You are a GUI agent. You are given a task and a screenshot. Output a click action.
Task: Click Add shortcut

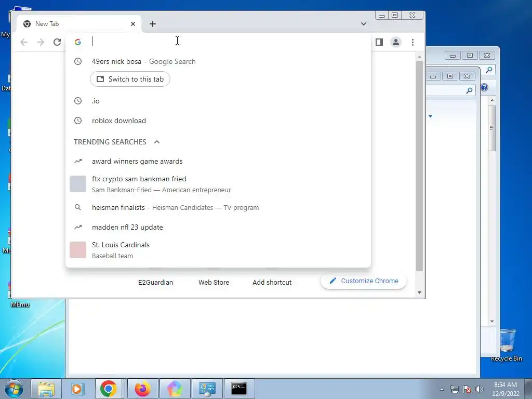point(272,282)
